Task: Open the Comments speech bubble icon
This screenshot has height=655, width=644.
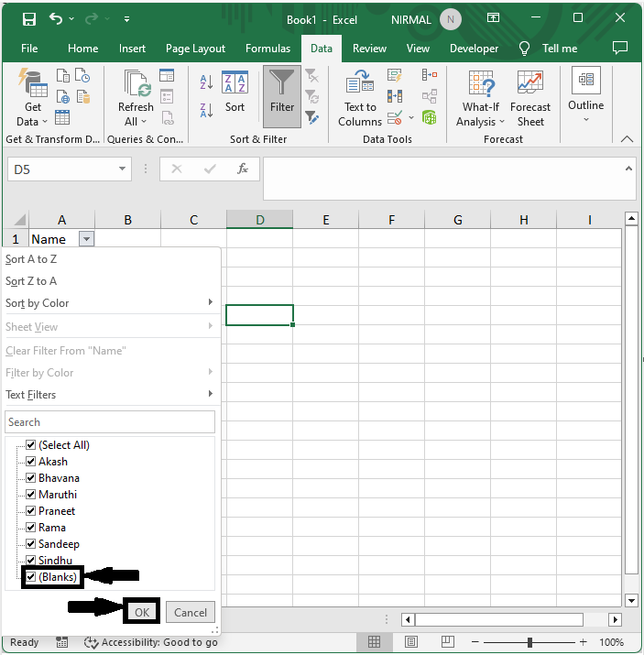Action: pyautogui.click(x=620, y=48)
